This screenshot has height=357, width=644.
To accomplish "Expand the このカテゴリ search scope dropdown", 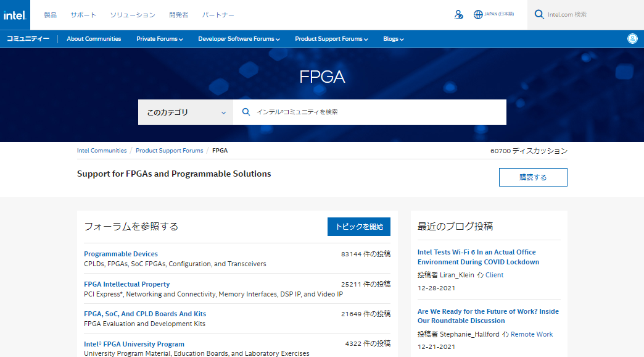I will pos(186,112).
